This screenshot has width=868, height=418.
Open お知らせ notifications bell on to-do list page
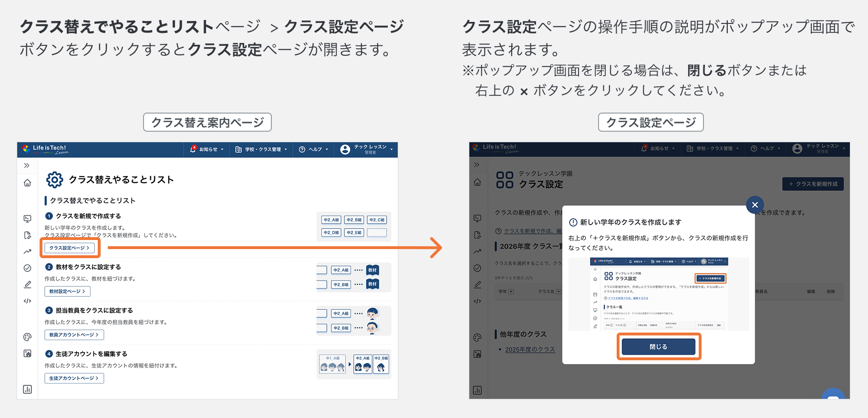(207, 149)
